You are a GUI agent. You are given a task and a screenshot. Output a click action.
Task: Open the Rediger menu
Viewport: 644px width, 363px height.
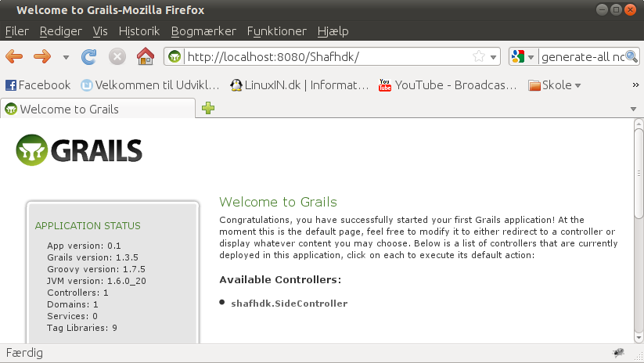pyautogui.click(x=61, y=31)
